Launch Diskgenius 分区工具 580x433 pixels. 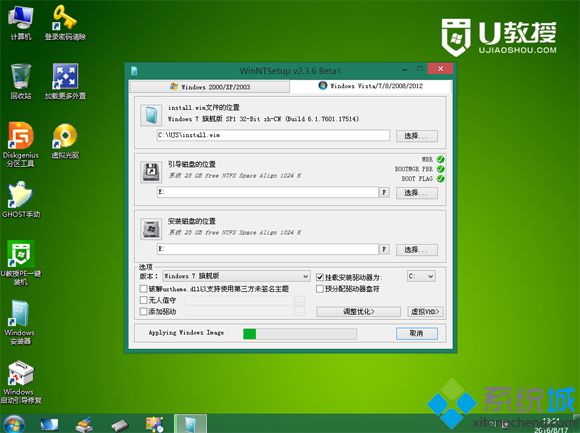[x=21, y=144]
